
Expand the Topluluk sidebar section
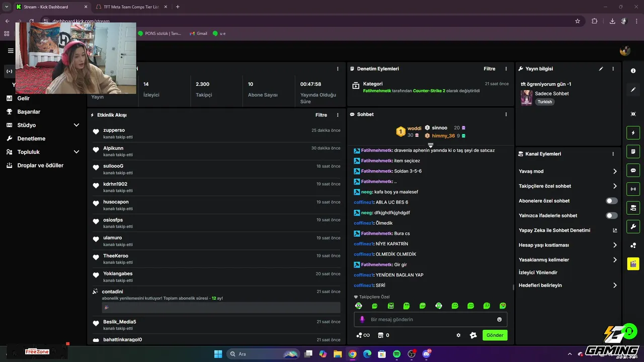coord(76,152)
